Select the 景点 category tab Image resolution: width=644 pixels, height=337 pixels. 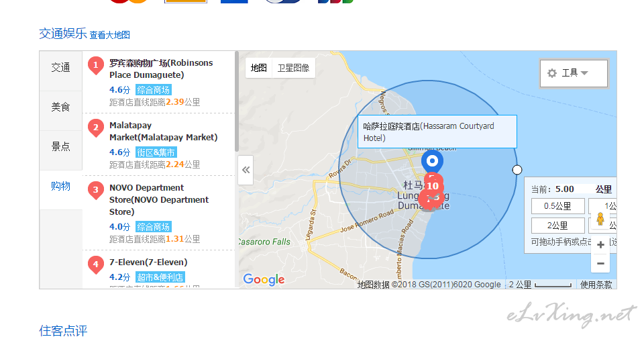pos(61,147)
